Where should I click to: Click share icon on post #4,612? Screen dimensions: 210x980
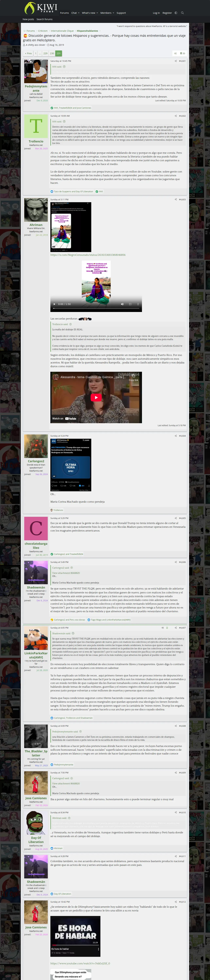pyautogui.click(x=176, y=902)
